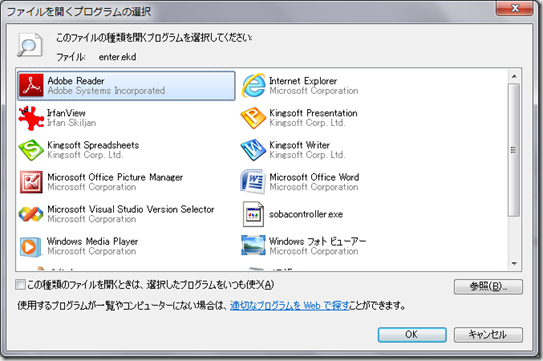Dismiss with the キャンセル button
The height and width of the screenshot is (361, 543).
point(488,335)
